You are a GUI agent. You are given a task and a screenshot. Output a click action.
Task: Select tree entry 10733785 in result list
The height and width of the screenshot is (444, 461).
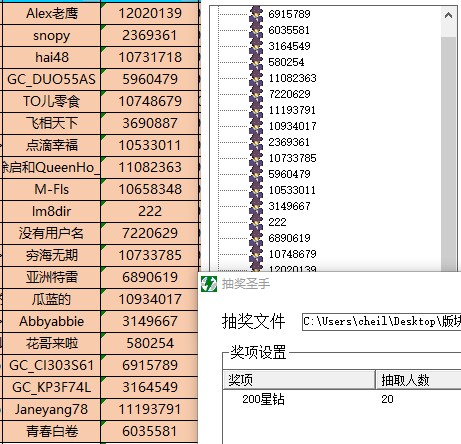click(292, 158)
